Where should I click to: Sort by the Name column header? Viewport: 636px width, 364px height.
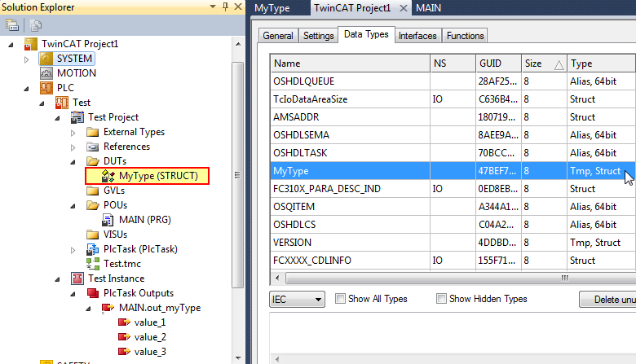click(x=350, y=64)
